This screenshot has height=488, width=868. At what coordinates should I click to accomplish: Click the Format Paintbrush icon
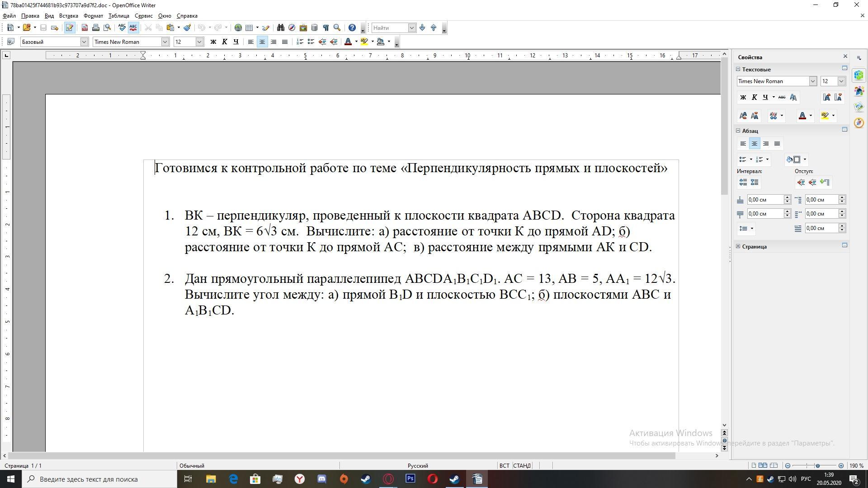tap(187, 28)
